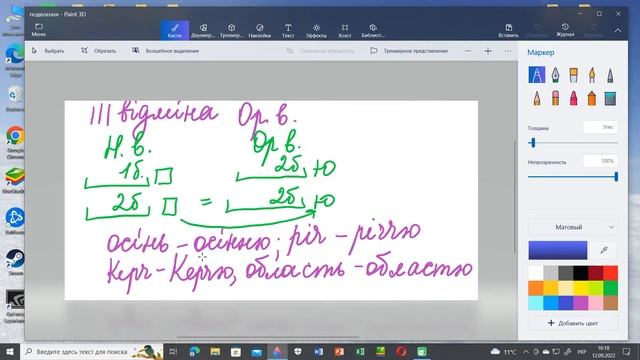
Task: Open the Наклейки (Stickers) tab
Action: pyautogui.click(x=260, y=30)
